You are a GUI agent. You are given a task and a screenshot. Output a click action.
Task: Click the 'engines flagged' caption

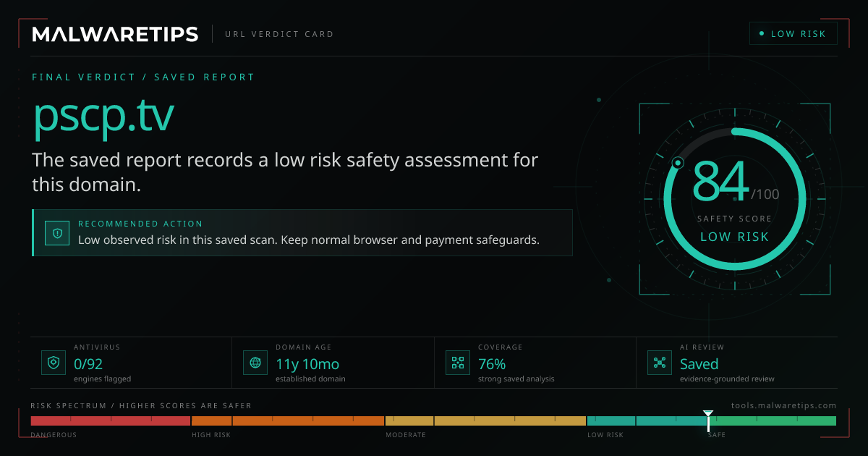pos(102,379)
